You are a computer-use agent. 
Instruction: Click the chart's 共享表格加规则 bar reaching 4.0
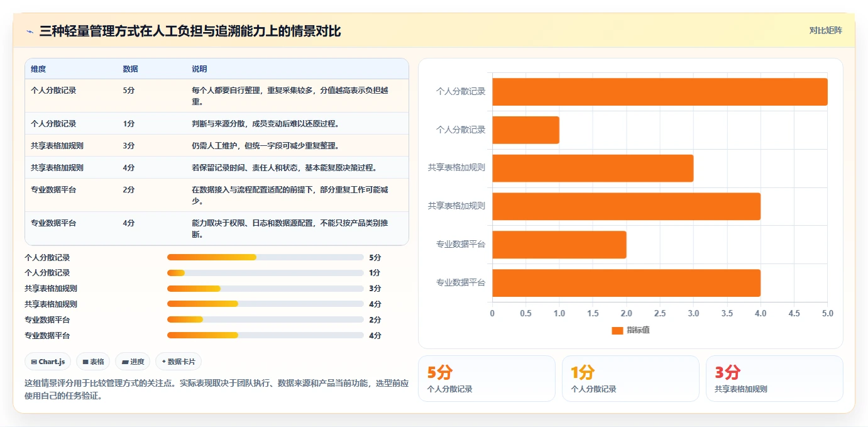(626, 206)
